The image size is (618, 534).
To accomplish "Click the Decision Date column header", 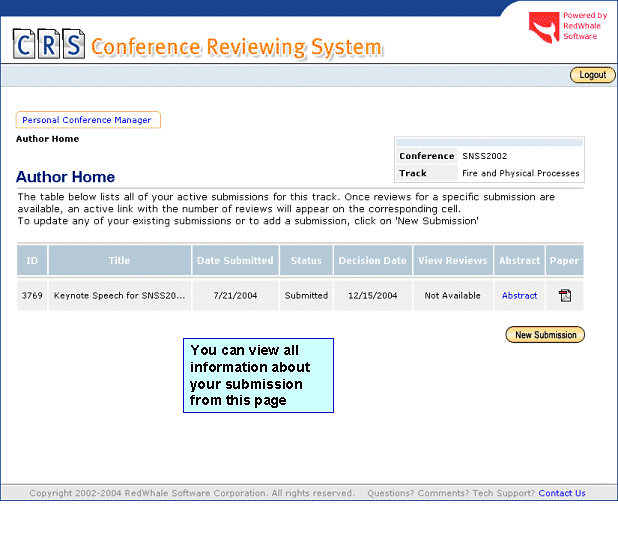I will coord(373,261).
